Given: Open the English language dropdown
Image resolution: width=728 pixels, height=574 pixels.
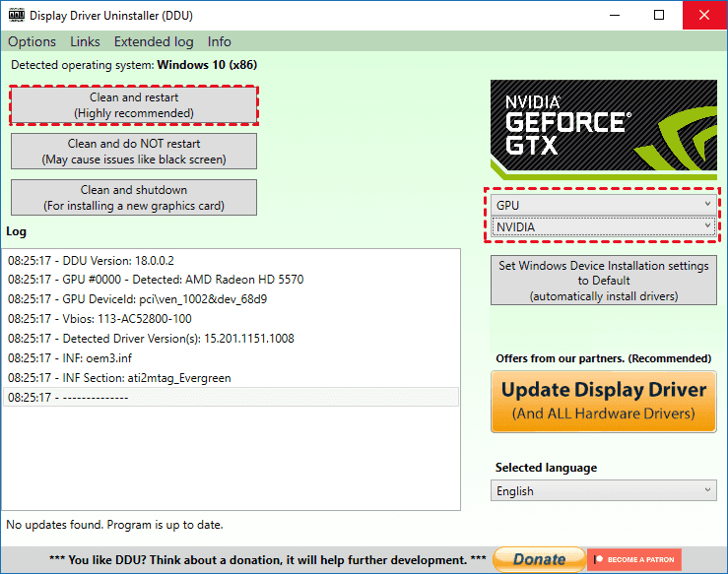Looking at the screenshot, I should (x=604, y=490).
